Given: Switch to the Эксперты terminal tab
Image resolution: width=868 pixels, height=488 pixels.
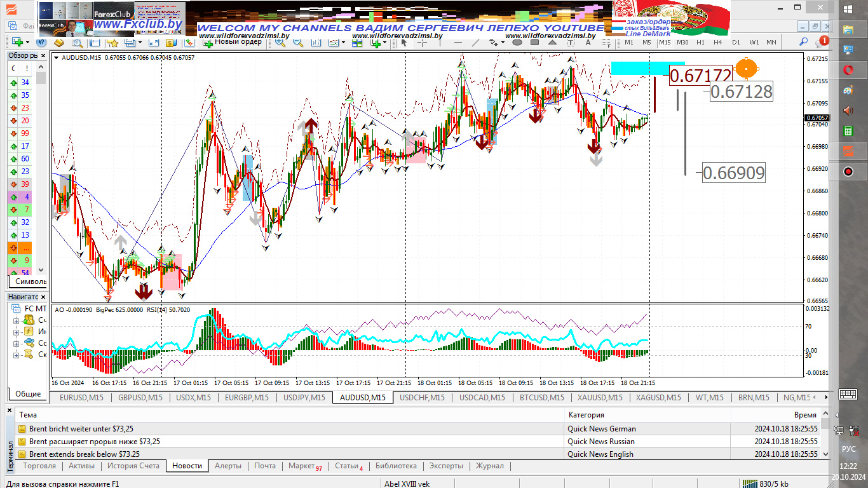Looking at the screenshot, I should click(446, 466).
